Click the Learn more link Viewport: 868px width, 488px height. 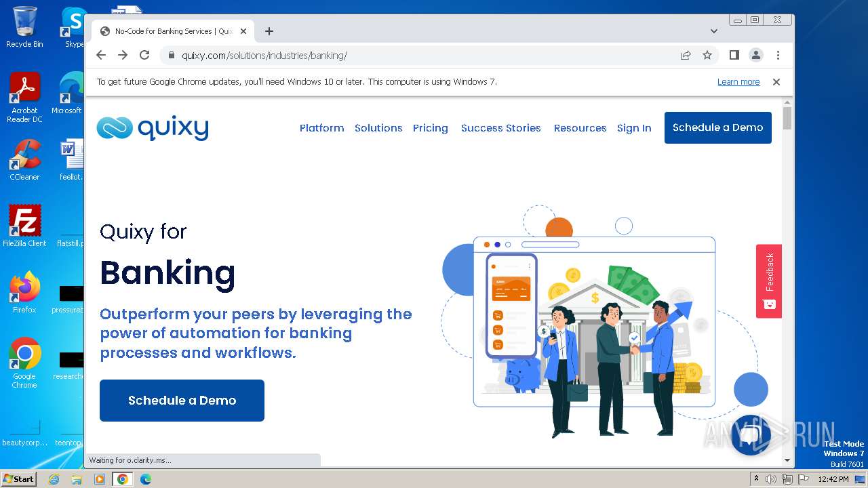pos(738,82)
